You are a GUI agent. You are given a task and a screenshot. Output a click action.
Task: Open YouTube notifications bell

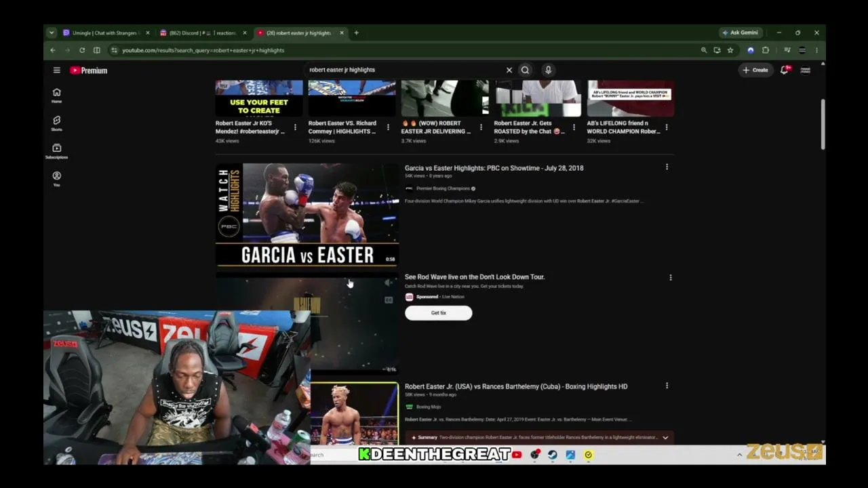coord(785,70)
